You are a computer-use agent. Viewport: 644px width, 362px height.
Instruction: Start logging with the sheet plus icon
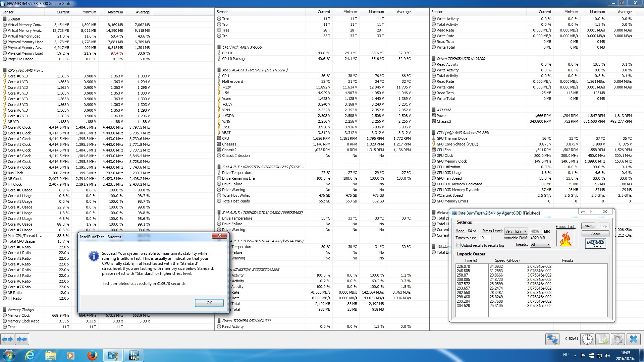[603, 339]
